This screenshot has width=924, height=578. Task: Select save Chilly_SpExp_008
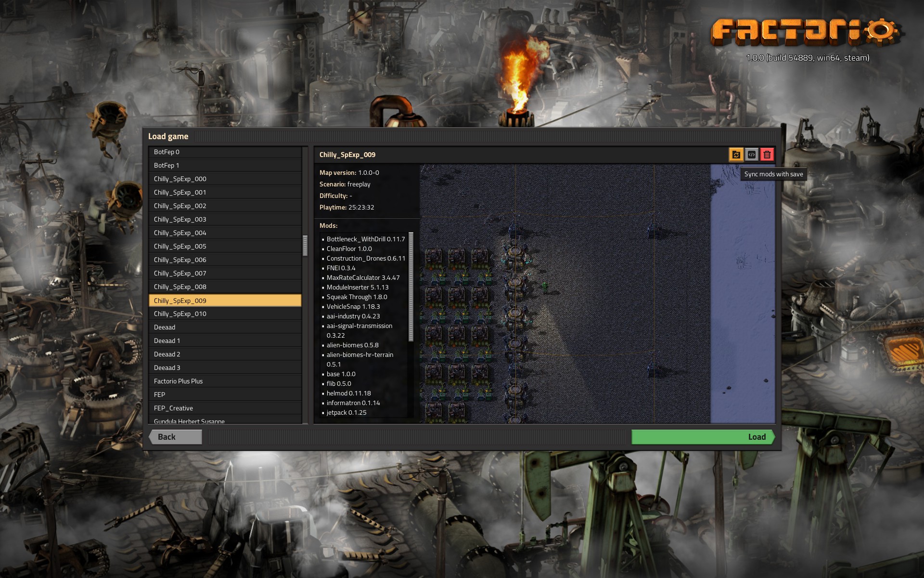225,287
